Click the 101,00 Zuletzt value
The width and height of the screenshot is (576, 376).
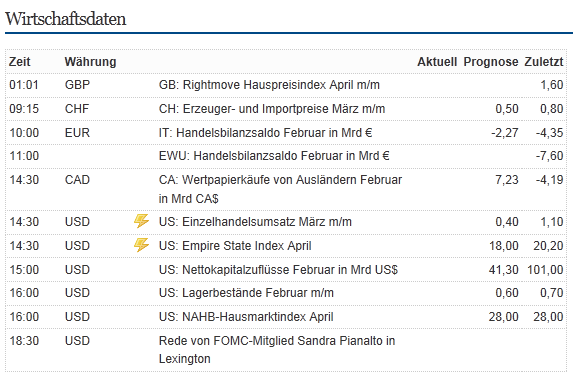[545, 270]
